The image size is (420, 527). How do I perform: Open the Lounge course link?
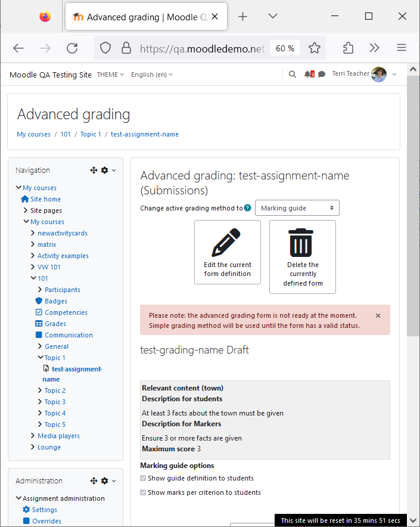tap(49, 447)
